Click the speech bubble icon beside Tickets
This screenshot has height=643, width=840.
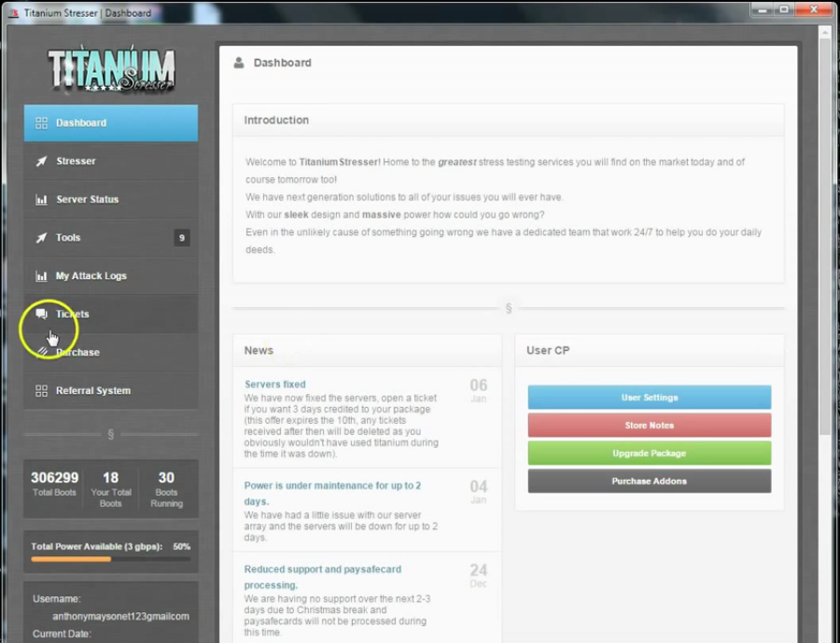[41, 315]
